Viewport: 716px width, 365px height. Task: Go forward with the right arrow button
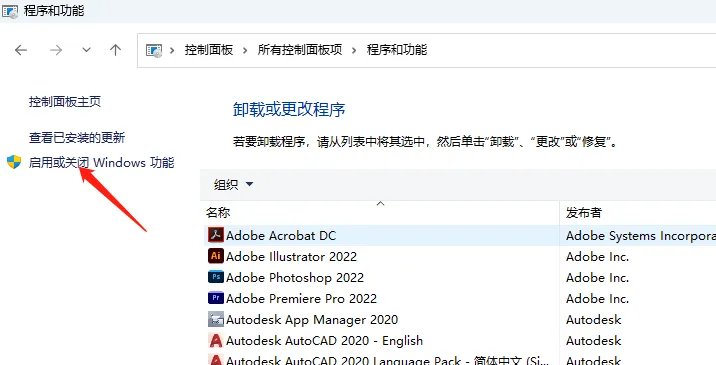pyautogui.click(x=56, y=50)
